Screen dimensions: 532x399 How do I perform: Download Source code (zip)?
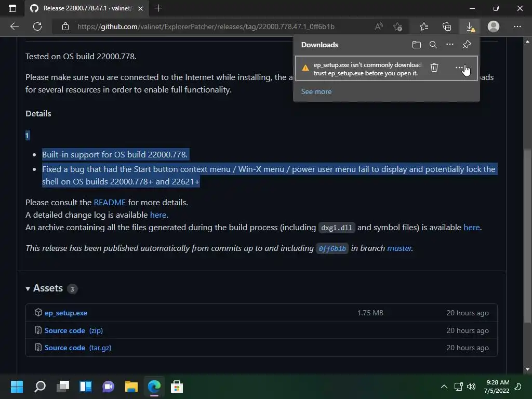(x=74, y=330)
